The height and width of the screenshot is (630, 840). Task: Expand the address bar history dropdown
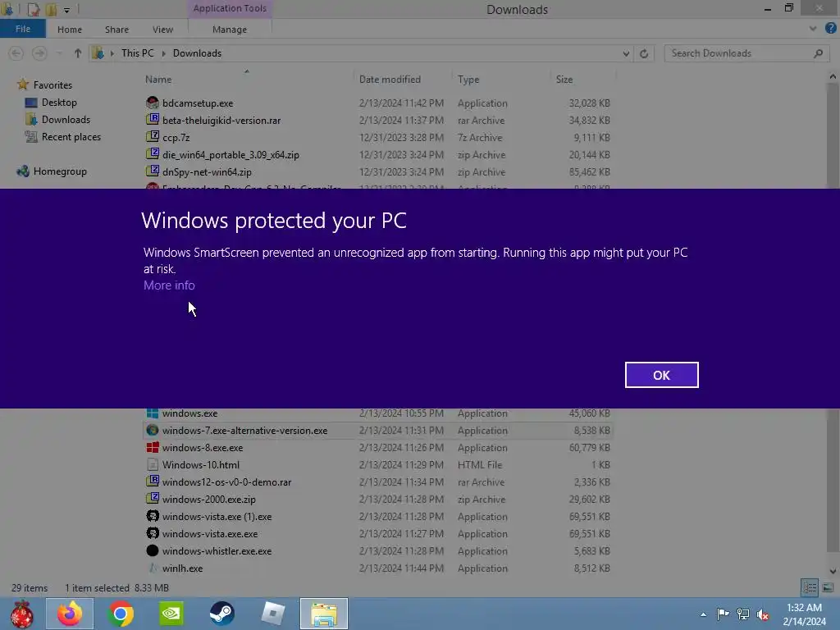(x=626, y=53)
